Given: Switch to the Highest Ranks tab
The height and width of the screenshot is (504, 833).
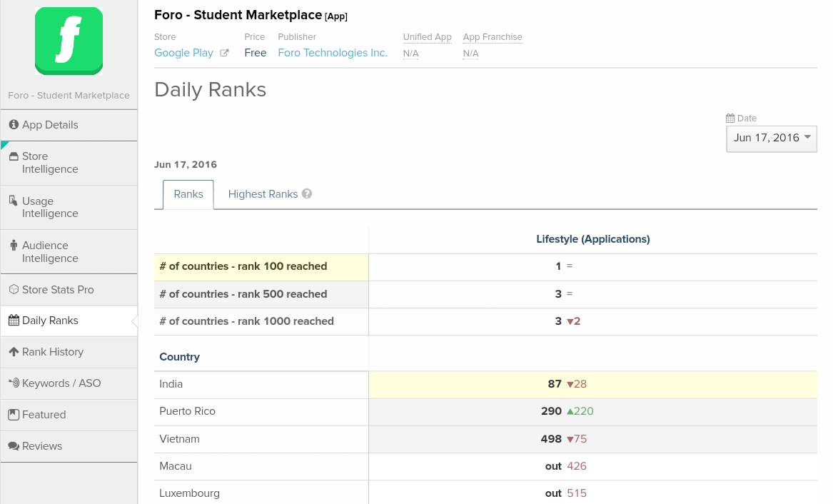Looking at the screenshot, I should (263, 194).
